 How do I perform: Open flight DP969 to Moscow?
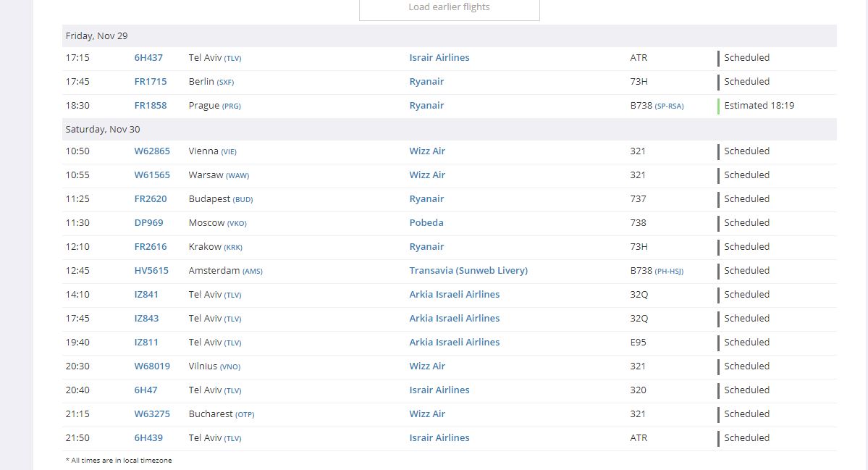148,222
